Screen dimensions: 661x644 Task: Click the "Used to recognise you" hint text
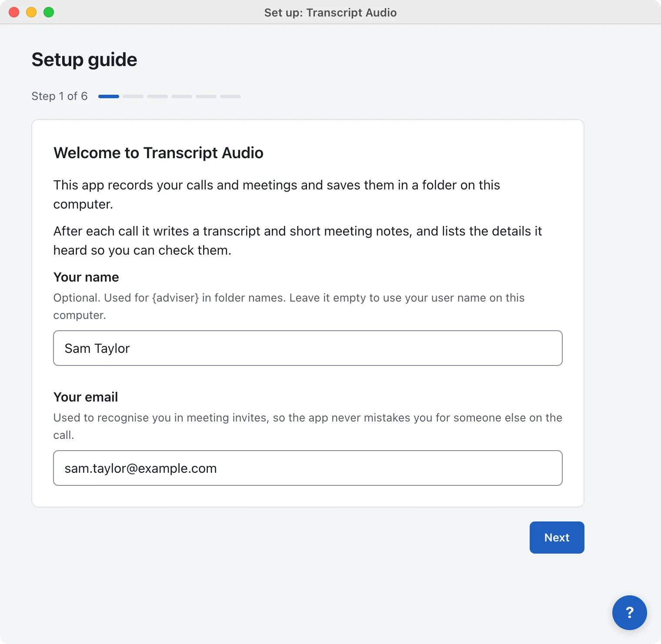[308, 426]
